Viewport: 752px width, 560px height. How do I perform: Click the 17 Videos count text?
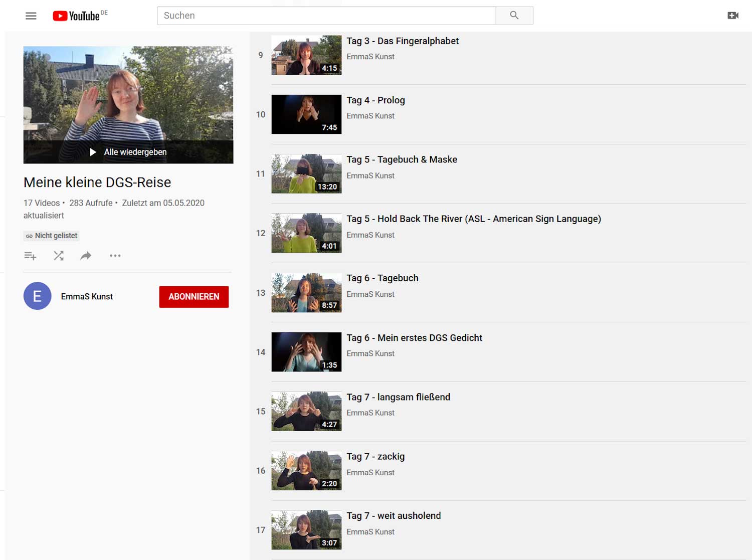(42, 203)
